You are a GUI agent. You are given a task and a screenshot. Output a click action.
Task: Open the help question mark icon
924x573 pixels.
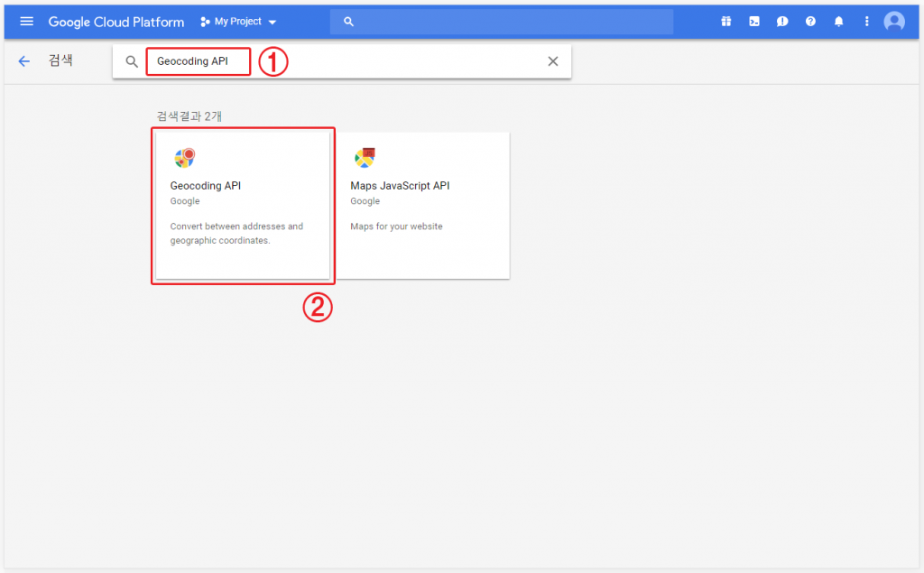pyautogui.click(x=811, y=22)
